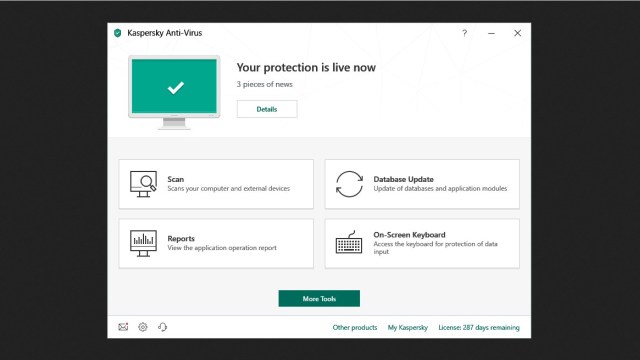Image resolution: width=640 pixels, height=360 pixels.
Task: Click the Scan monitor magnifier icon
Action: [143, 184]
